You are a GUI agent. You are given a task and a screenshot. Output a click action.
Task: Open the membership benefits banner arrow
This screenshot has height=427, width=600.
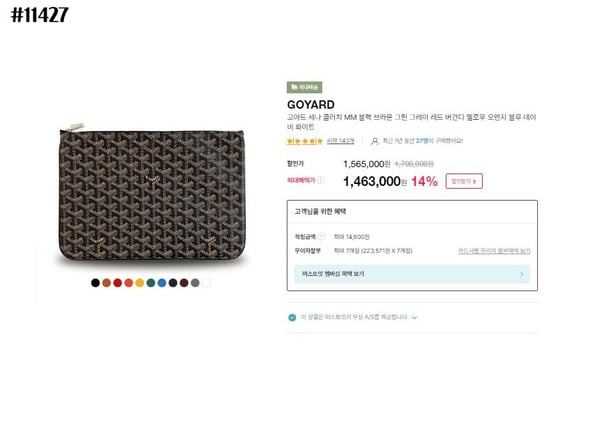click(x=521, y=273)
